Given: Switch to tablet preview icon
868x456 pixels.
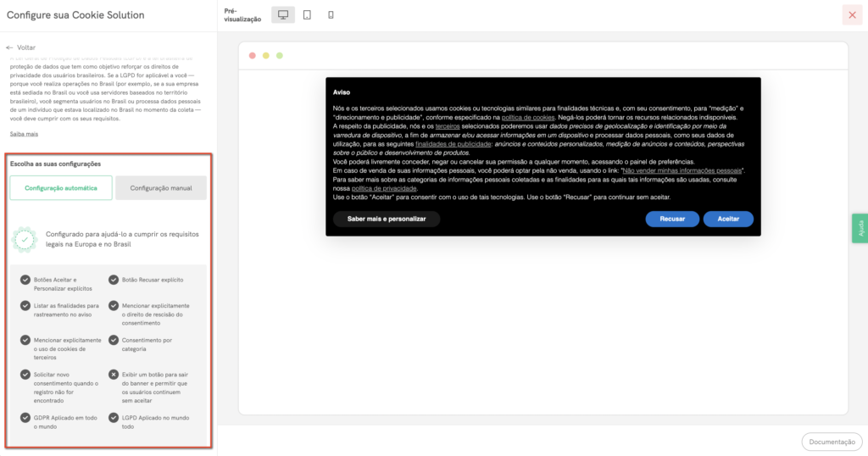Looking at the screenshot, I should click(307, 15).
